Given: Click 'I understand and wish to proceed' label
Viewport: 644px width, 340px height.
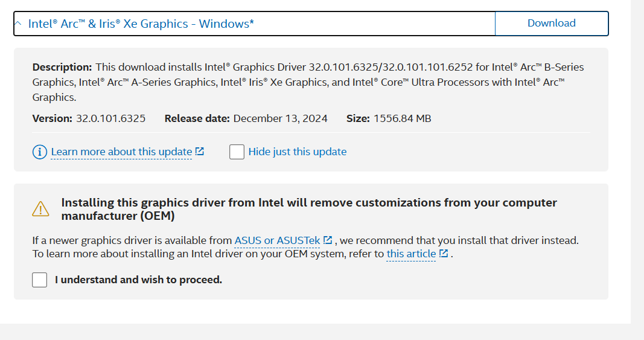Looking at the screenshot, I should 138,280.
